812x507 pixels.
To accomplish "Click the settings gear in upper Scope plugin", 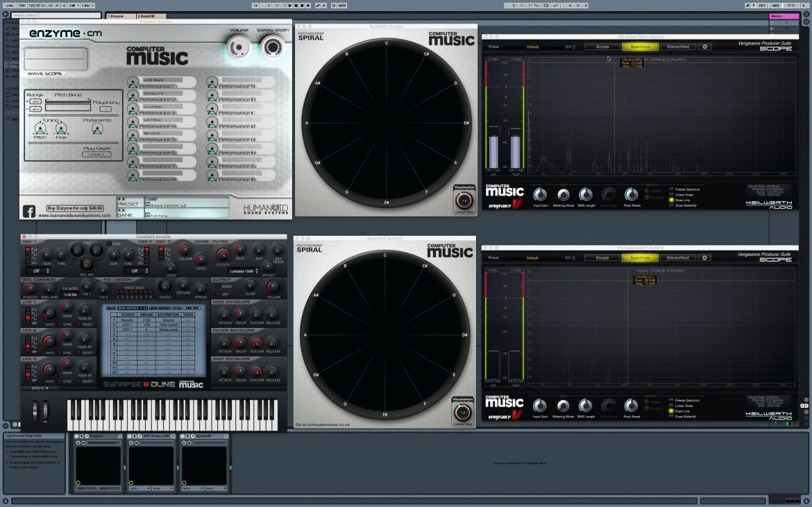I will point(704,46).
